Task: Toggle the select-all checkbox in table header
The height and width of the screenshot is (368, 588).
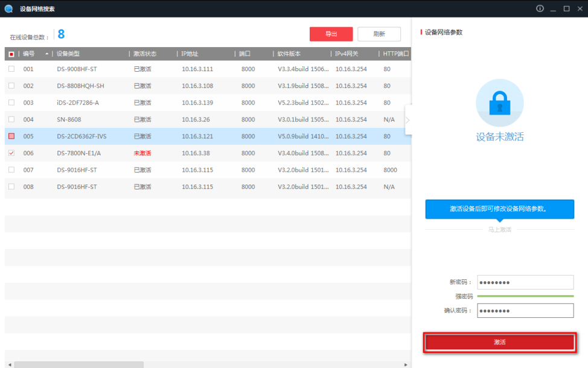Action: pos(11,54)
